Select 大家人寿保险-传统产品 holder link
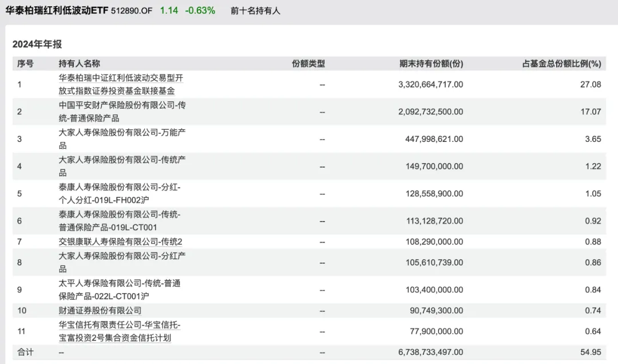Screen dimensions: 618x364 [122, 167]
